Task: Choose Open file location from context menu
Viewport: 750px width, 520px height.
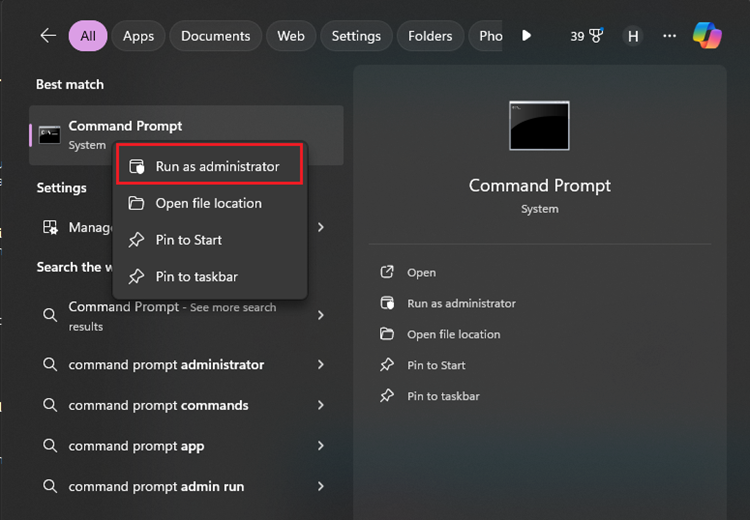Action: pyautogui.click(x=208, y=203)
